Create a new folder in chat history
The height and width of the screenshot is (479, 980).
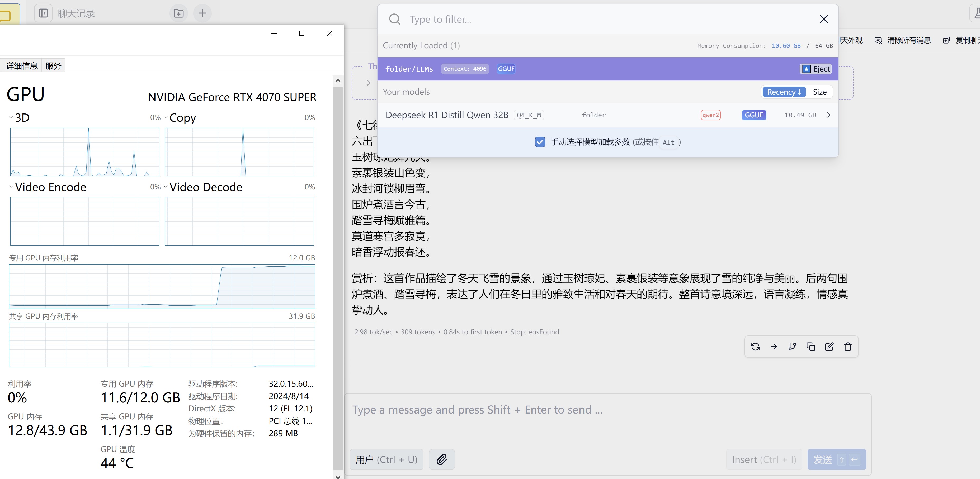[178, 13]
